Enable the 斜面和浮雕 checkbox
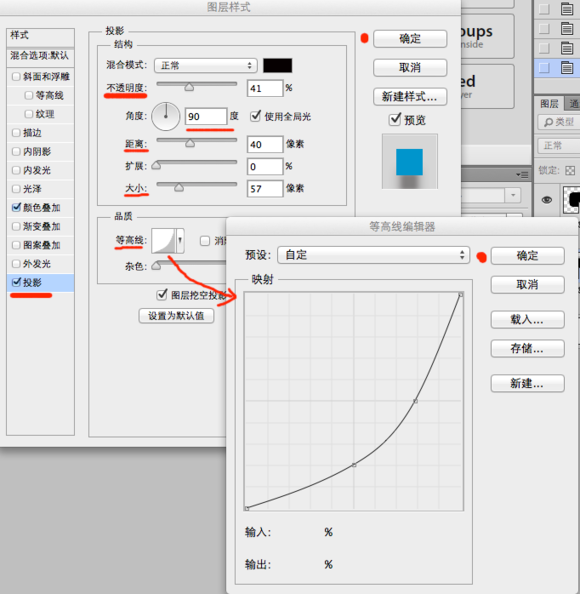580x594 pixels. pyautogui.click(x=16, y=77)
